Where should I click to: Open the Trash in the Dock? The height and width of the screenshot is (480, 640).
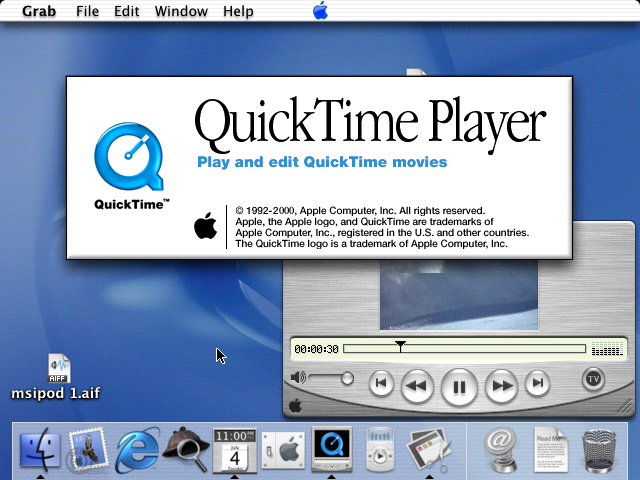click(x=599, y=451)
